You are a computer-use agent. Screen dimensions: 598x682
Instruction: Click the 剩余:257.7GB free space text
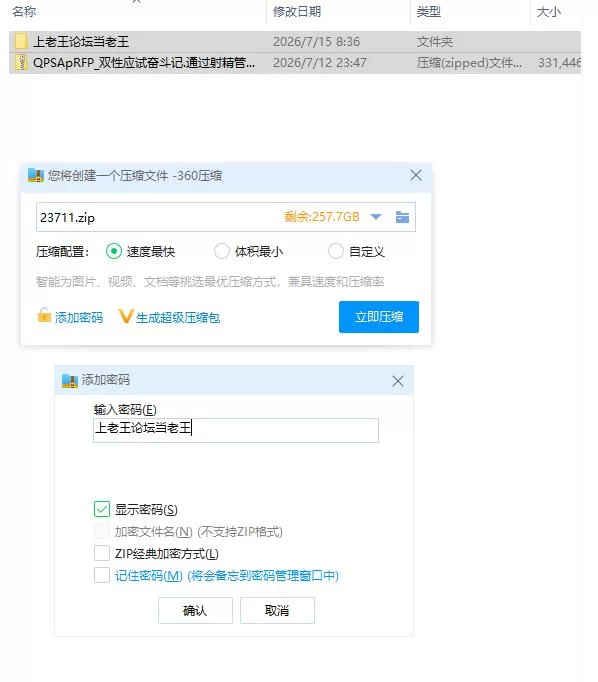(x=322, y=217)
